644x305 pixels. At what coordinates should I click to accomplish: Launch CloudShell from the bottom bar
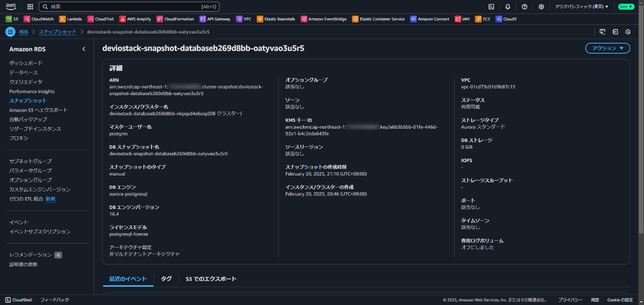18,299
